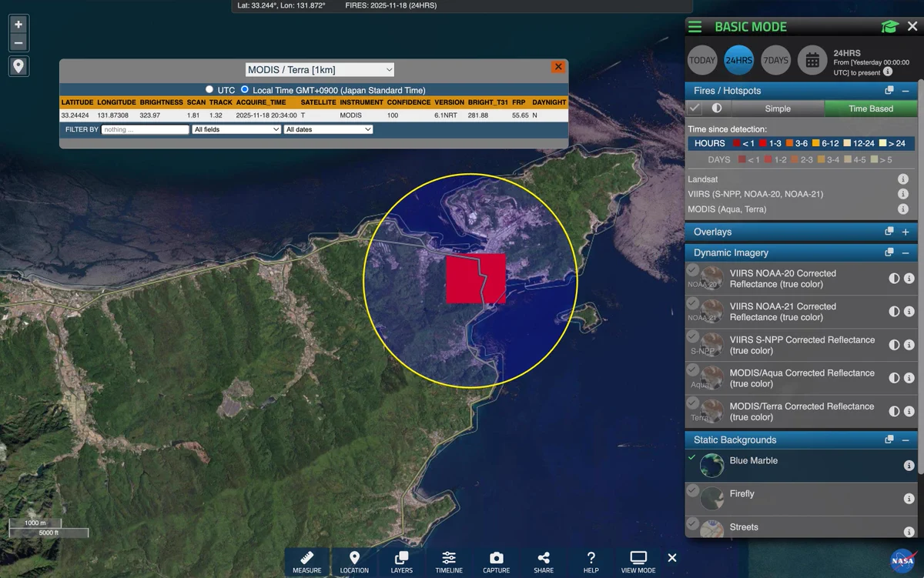Enable MODIS/Aqua Corrected Reflectance layer
Viewport: 924px width, 578px height.
692,369
